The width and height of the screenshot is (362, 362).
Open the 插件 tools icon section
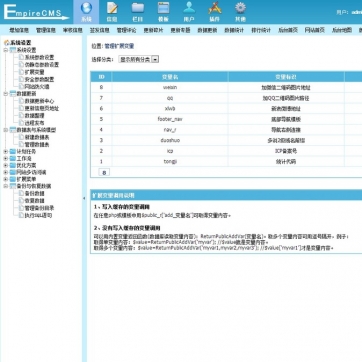tap(215, 12)
